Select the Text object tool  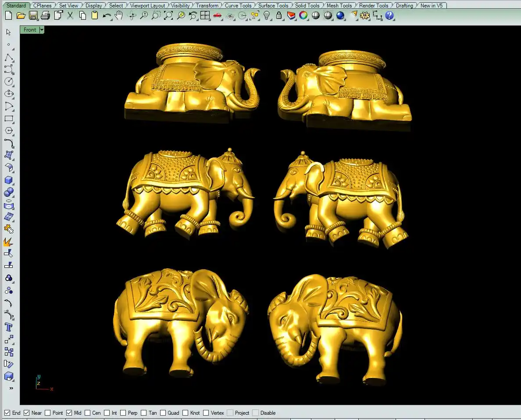point(9,327)
